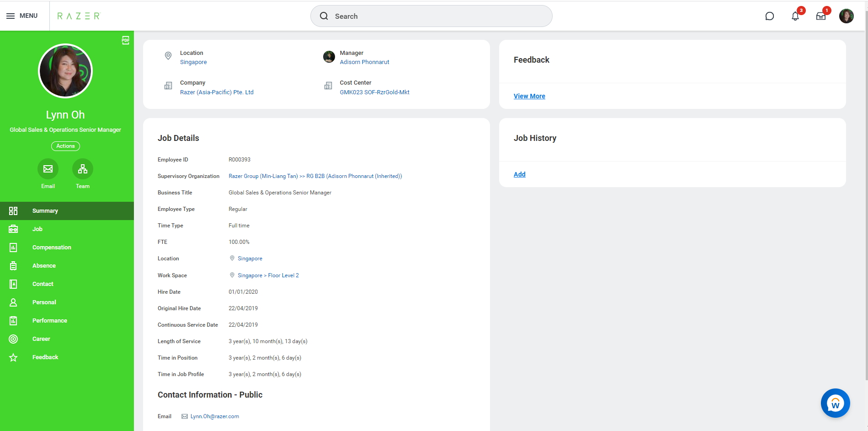Image resolution: width=868 pixels, height=431 pixels.
Task: Click the Job History heading
Action: (535, 138)
